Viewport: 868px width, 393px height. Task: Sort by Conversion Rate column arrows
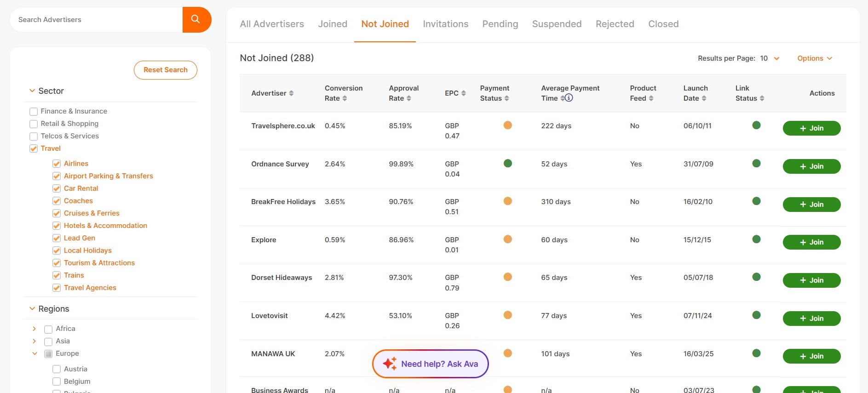point(345,98)
